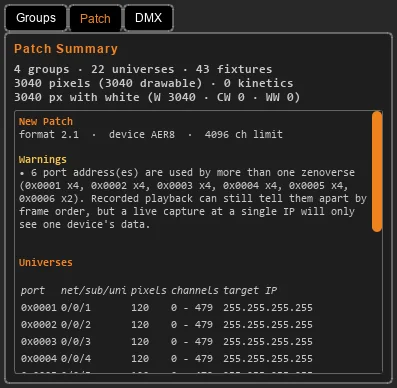
Task: Click the 0/0/1 universe cell
Action: click(76, 307)
